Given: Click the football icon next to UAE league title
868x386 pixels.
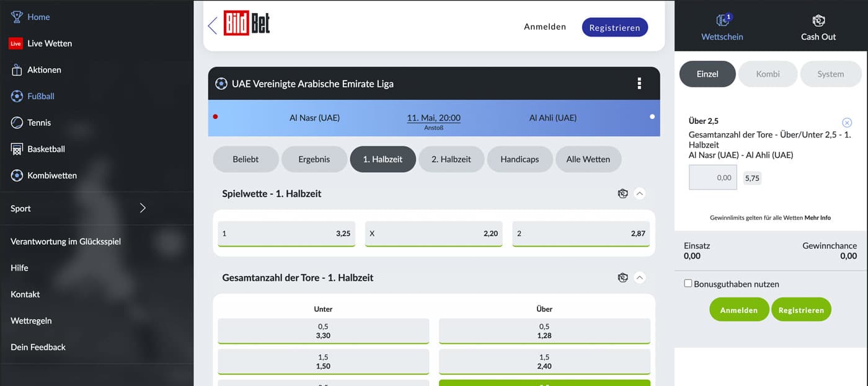Looking at the screenshot, I should [221, 84].
